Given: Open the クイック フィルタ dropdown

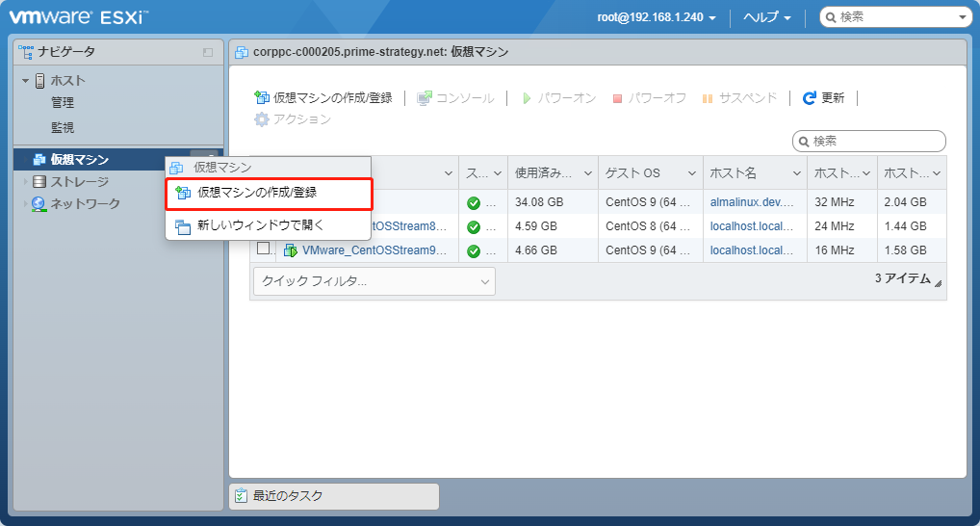Looking at the screenshot, I should (374, 281).
